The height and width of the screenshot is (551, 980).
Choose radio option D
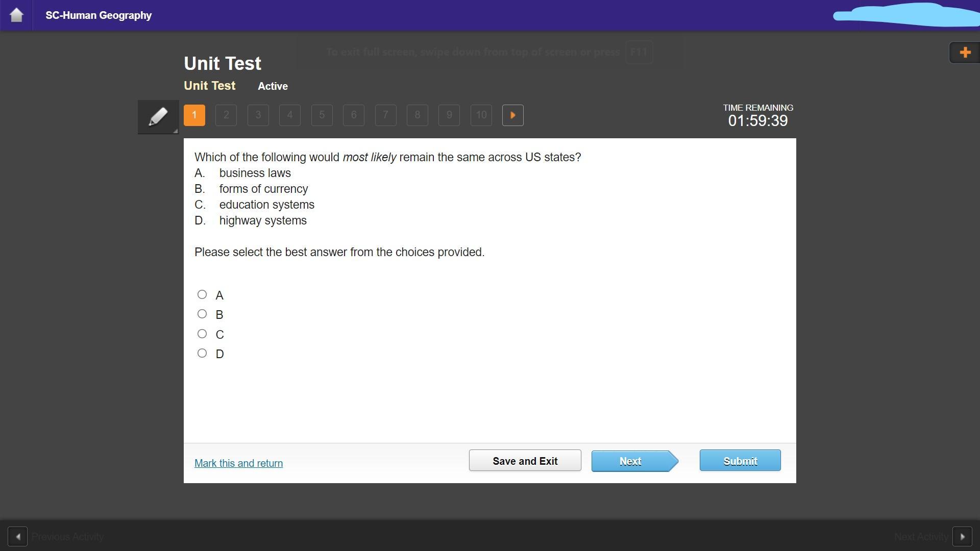pyautogui.click(x=202, y=354)
